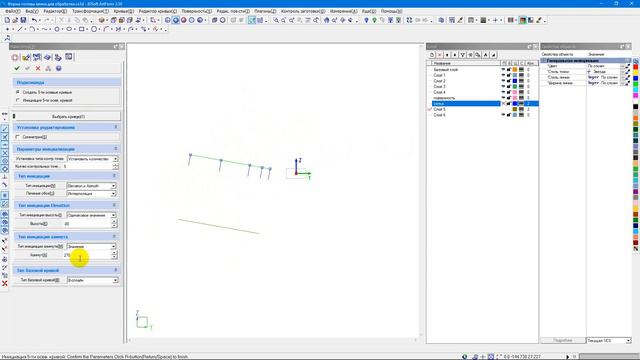Click the height value input field

pos(87,224)
